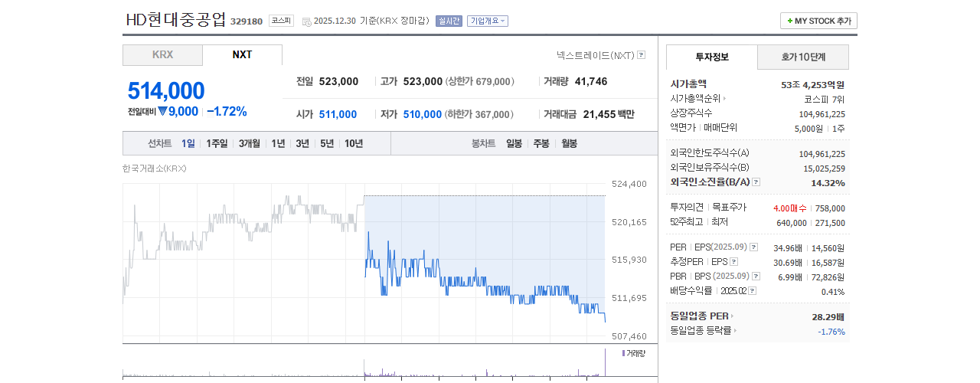
Task: Select the 1년 line chart period
Action: 278,143
